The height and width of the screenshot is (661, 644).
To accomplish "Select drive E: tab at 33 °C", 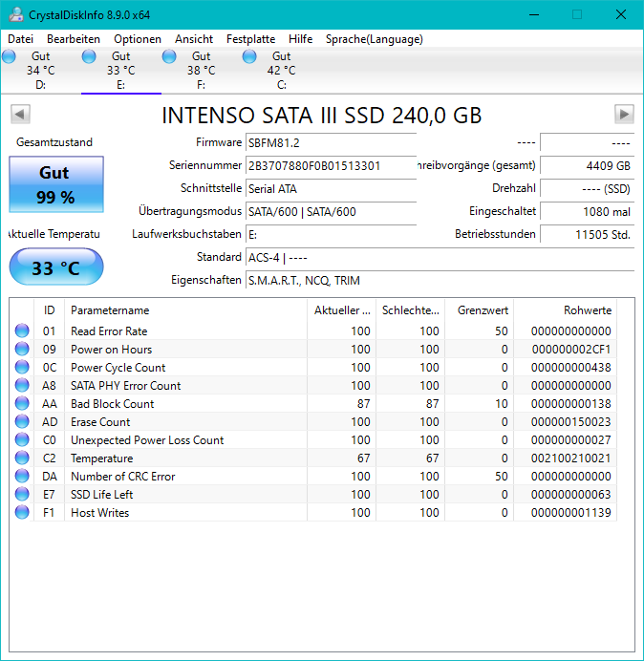I will click(x=121, y=71).
